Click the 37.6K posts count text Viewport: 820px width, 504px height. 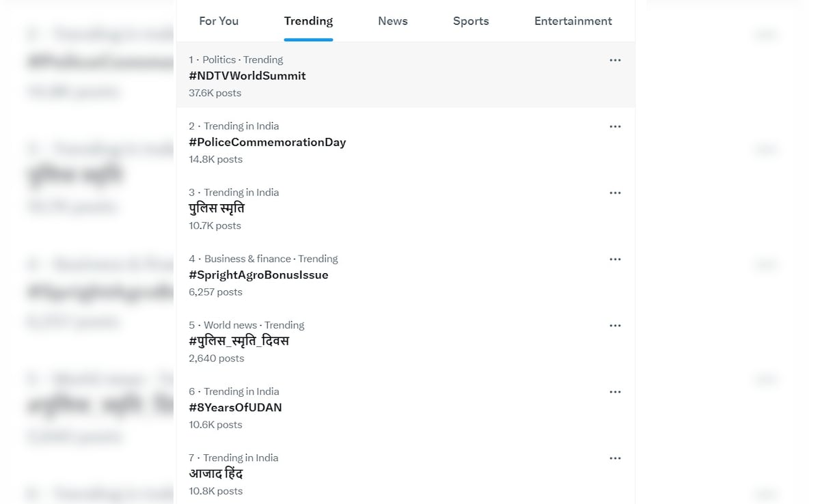tap(215, 93)
